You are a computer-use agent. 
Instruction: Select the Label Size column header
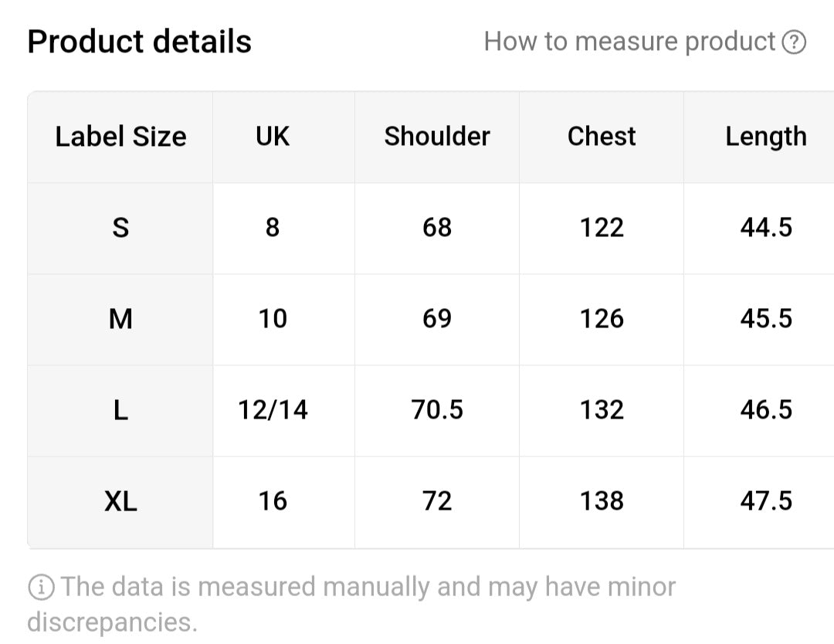click(120, 137)
